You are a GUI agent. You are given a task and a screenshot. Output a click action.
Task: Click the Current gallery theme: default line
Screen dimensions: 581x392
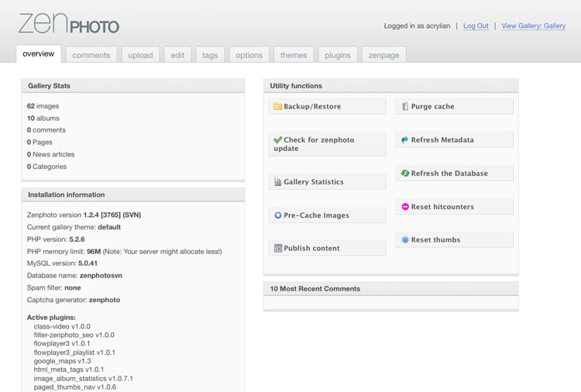click(74, 227)
